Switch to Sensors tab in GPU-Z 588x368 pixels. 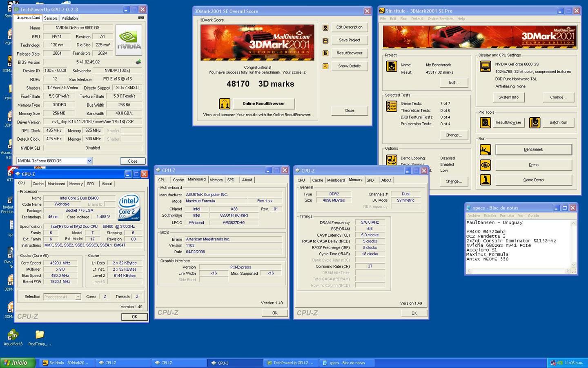tap(51, 18)
